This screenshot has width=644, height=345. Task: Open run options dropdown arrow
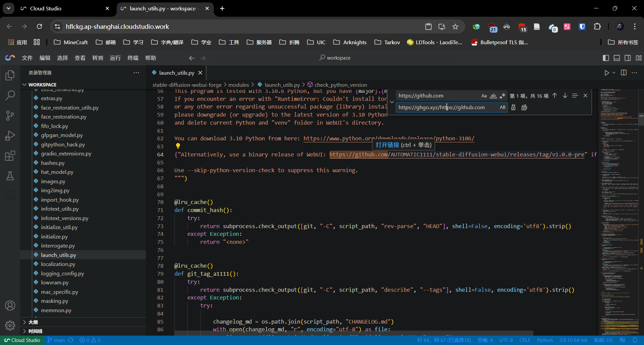(x=614, y=73)
